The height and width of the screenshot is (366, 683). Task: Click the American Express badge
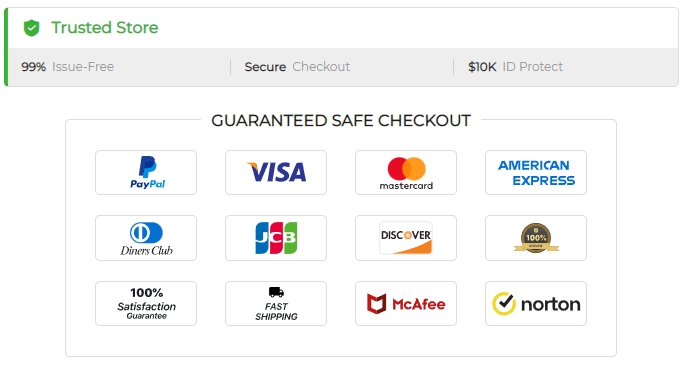point(536,173)
